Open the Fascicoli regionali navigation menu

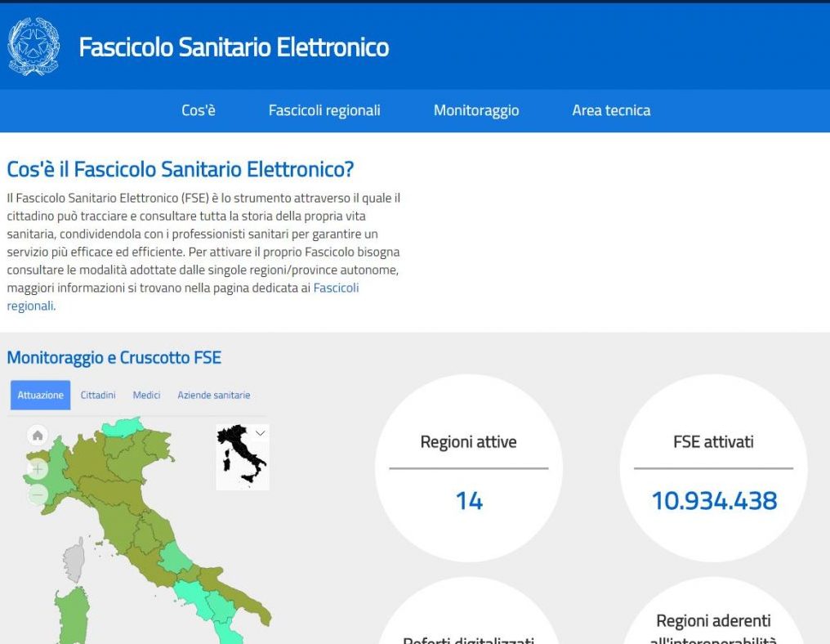(x=324, y=110)
